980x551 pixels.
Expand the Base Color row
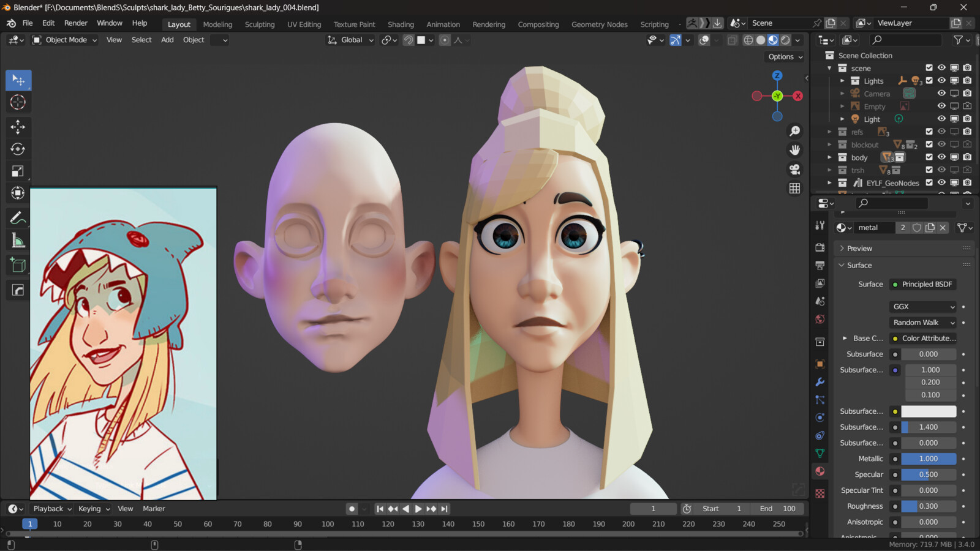point(845,338)
